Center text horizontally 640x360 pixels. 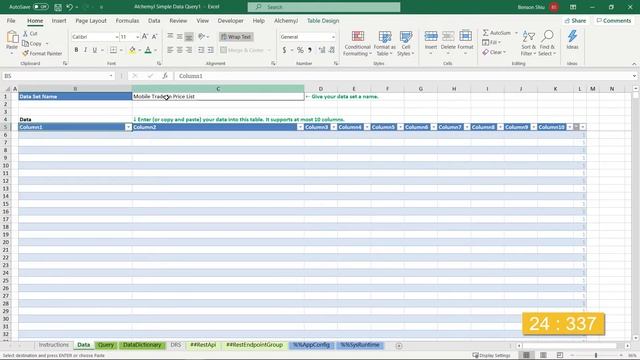point(180,50)
